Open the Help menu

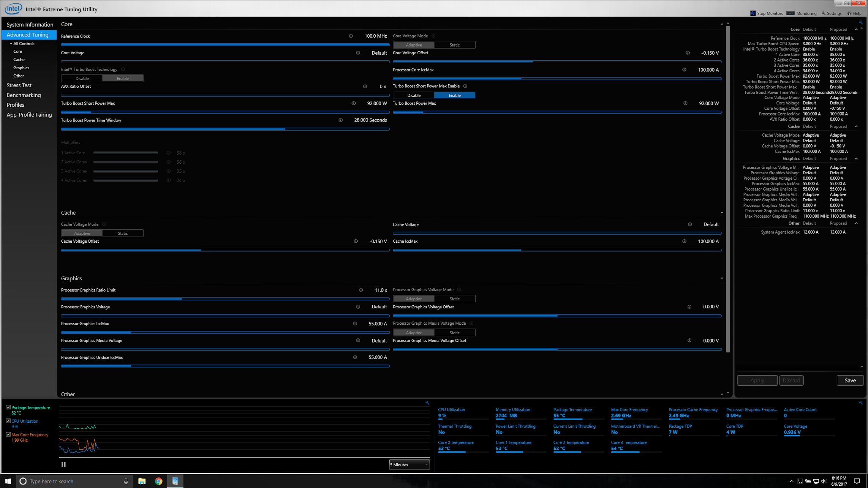pos(854,13)
